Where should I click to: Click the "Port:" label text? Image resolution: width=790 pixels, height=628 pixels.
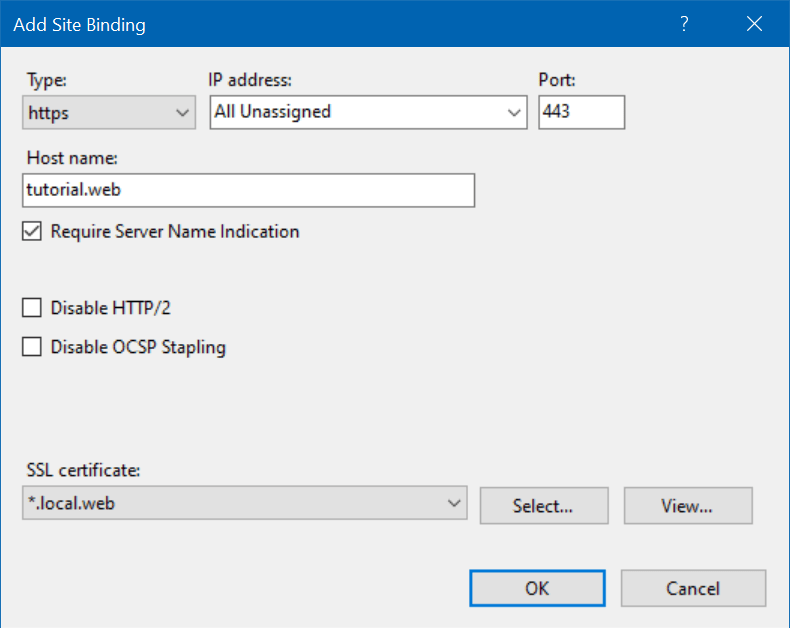point(556,80)
